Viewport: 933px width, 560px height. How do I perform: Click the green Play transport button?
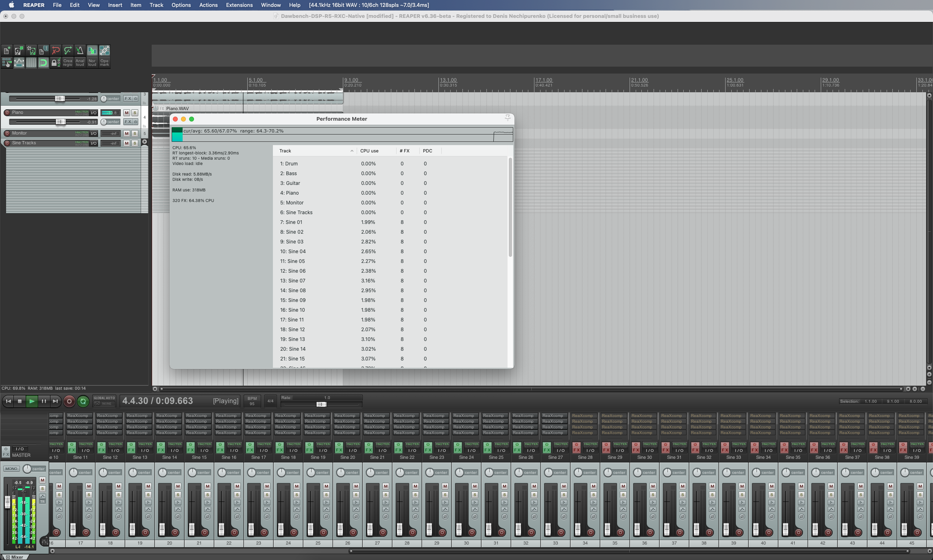pos(32,401)
